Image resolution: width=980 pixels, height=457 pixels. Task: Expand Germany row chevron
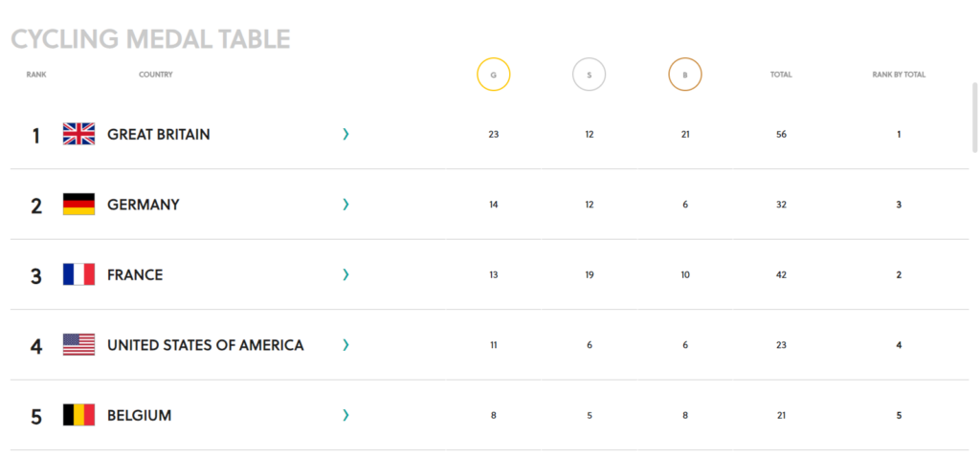pos(345,205)
